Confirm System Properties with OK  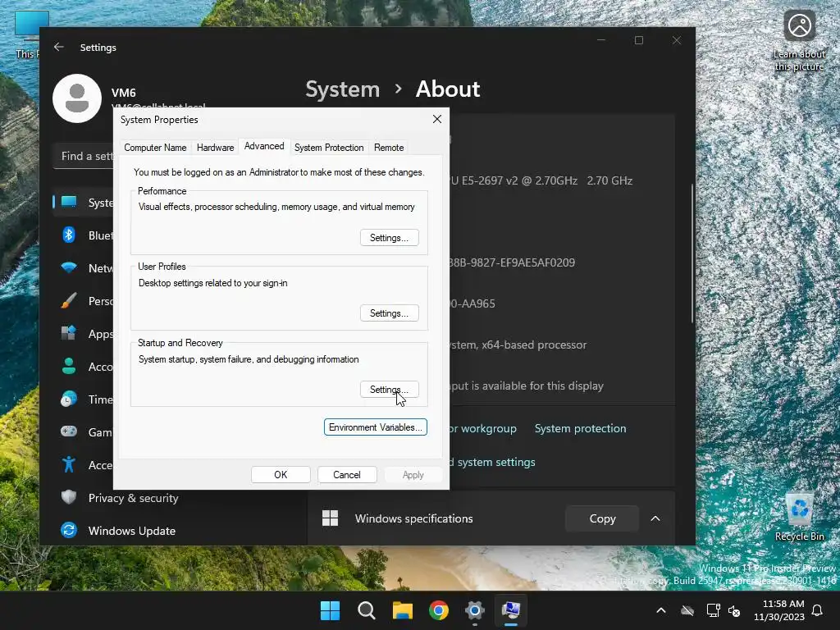click(x=281, y=475)
